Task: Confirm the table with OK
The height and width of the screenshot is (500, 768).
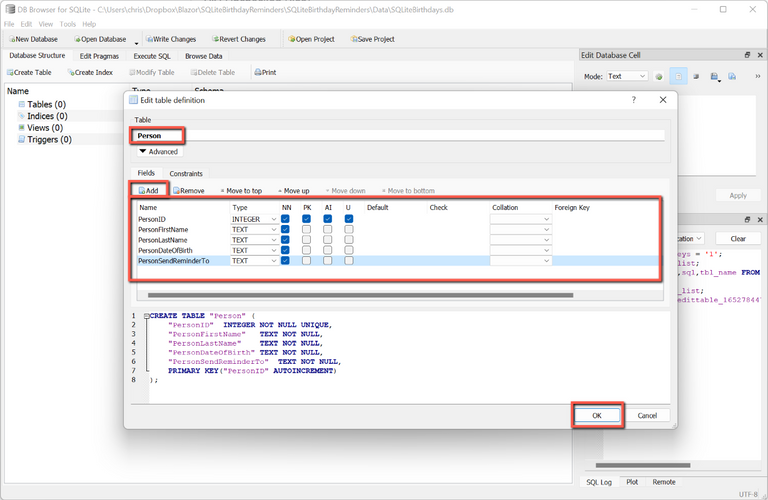Action: tap(597, 415)
